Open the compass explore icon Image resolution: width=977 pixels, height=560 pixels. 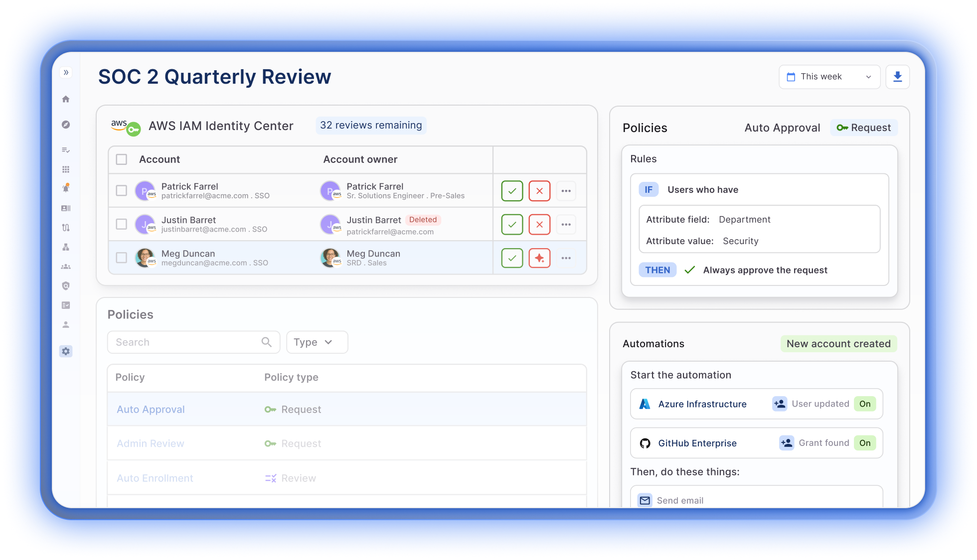(65, 125)
